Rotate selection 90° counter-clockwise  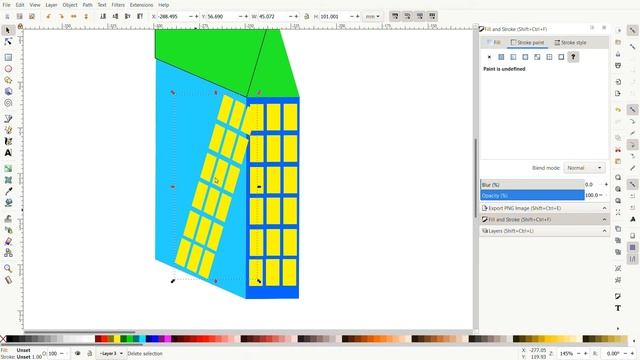click(49, 16)
